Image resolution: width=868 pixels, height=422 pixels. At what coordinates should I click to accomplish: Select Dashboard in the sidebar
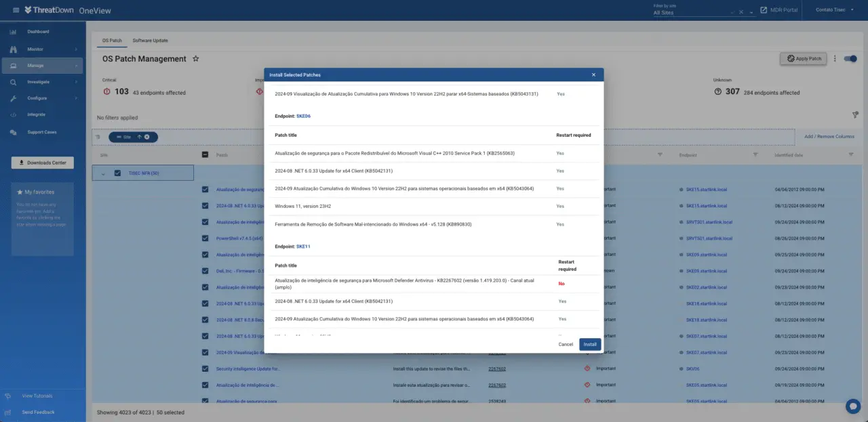[x=38, y=32]
